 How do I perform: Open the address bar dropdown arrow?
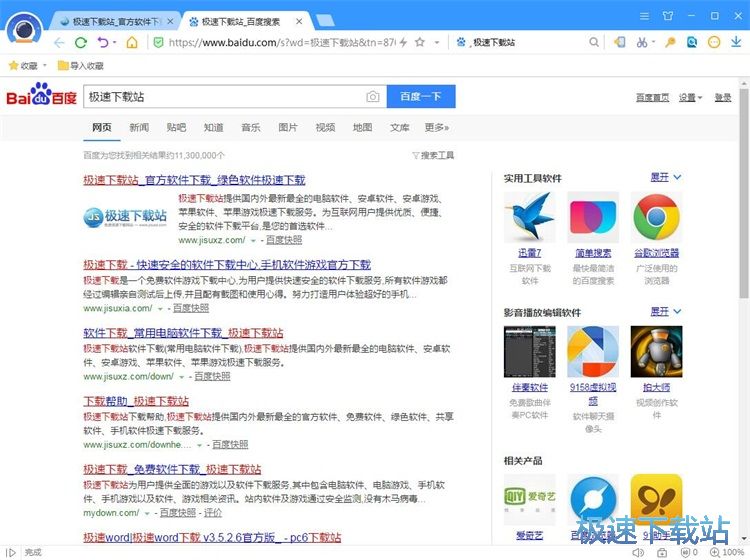click(x=437, y=43)
